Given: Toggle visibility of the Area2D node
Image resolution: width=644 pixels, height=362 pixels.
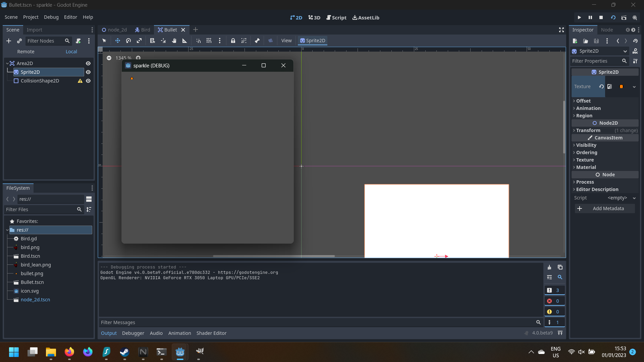Looking at the screenshot, I should [x=88, y=63].
